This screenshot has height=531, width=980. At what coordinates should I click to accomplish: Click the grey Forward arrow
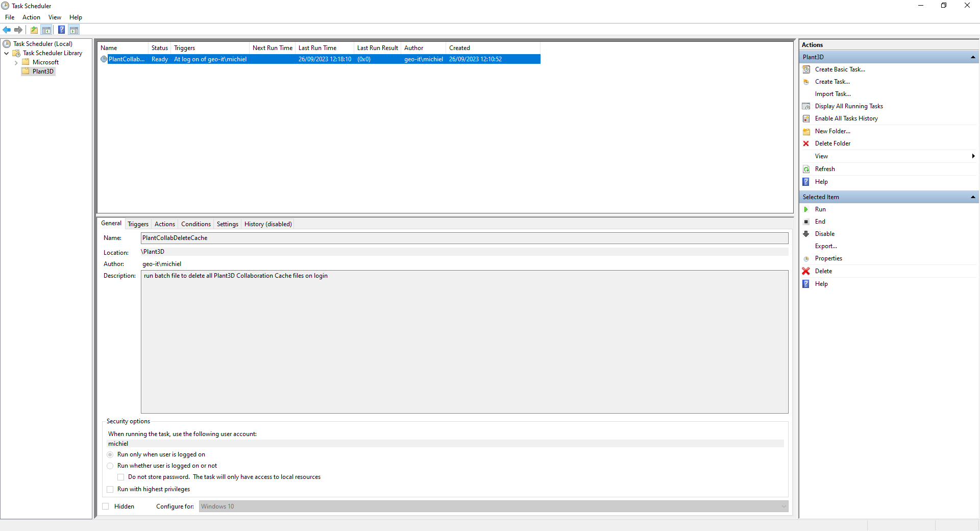click(18, 30)
